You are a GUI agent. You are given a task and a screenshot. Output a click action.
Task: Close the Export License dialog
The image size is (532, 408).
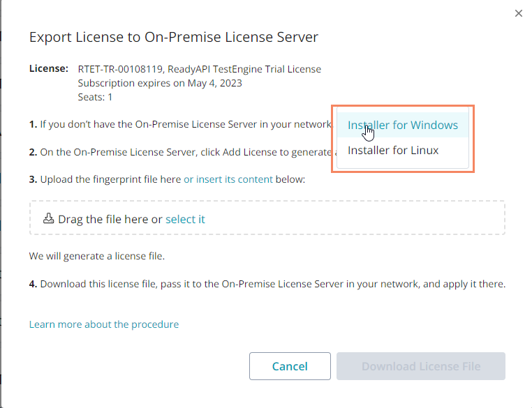click(518, 13)
